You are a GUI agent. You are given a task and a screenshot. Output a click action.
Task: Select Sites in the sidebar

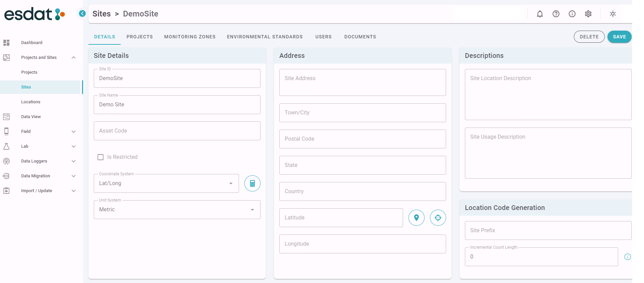coord(41,87)
